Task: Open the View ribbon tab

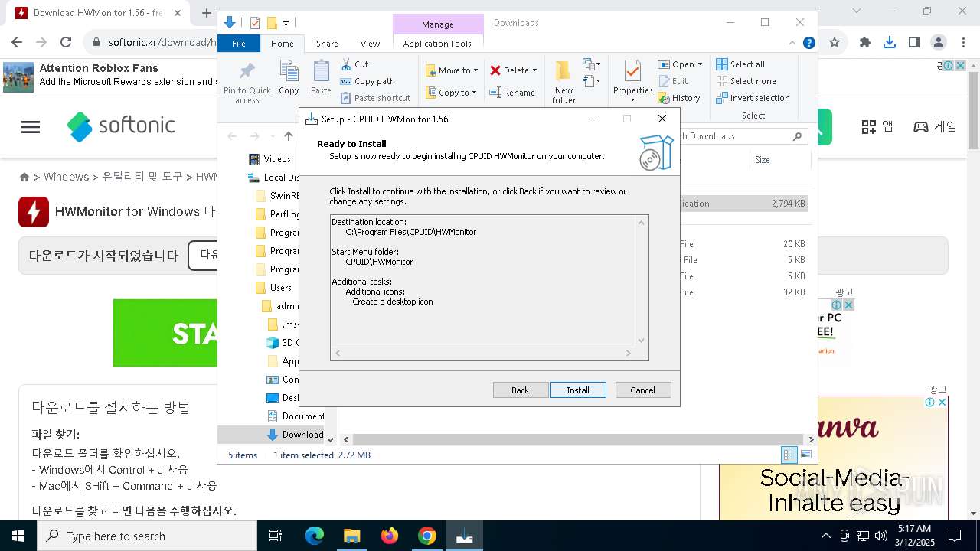Action: coord(370,44)
